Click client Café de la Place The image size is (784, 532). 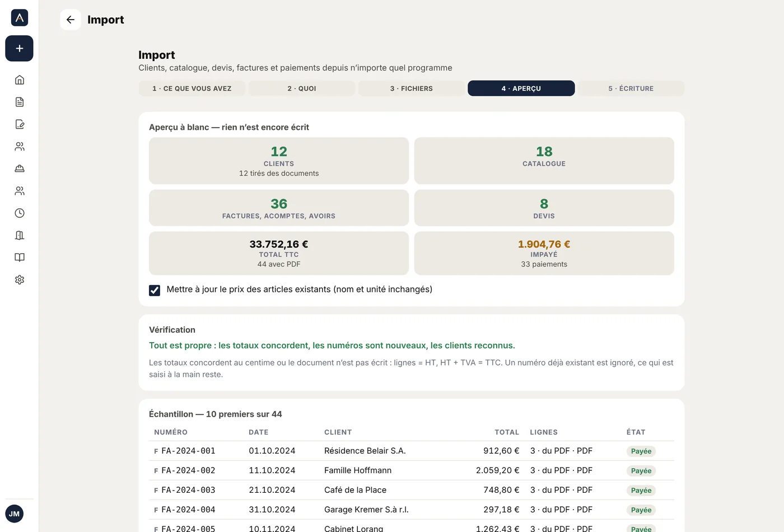(x=356, y=490)
